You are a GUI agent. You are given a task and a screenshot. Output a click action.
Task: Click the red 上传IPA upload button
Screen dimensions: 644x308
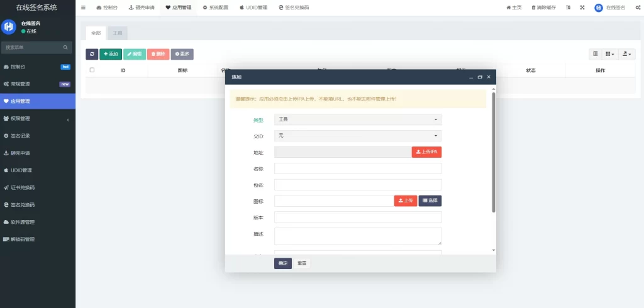pos(426,152)
